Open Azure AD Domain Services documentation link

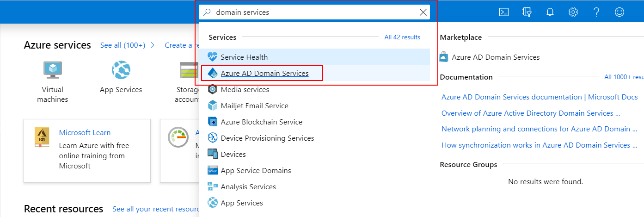(540, 97)
